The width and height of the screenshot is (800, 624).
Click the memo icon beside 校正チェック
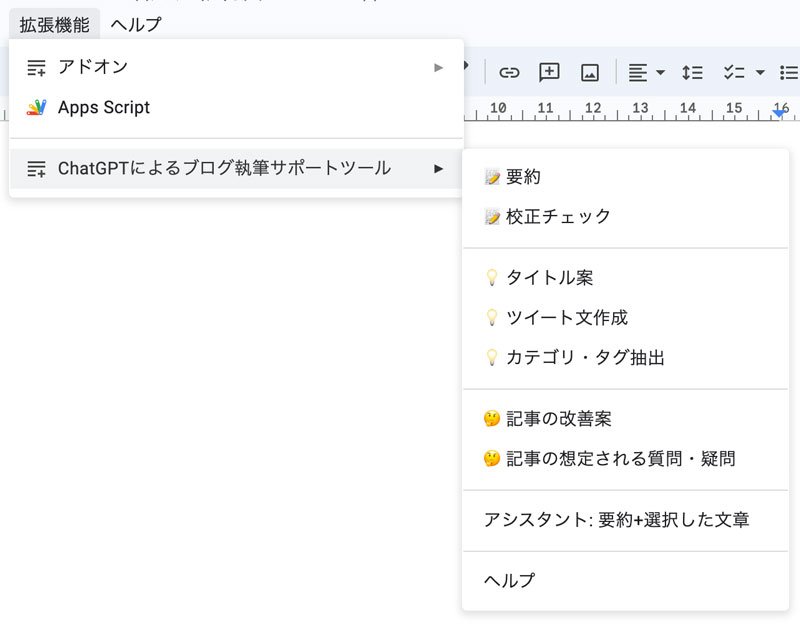coord(492,217)
